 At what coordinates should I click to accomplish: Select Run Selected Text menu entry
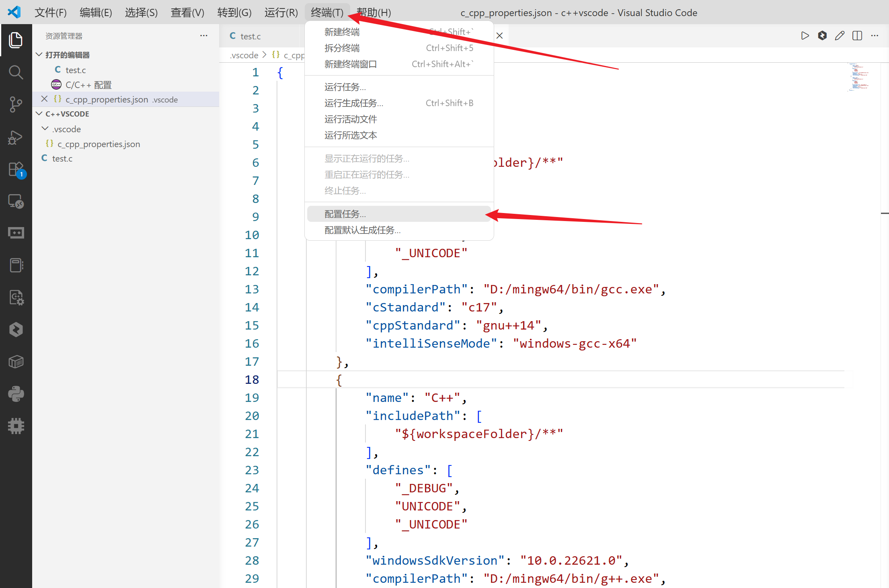point(399,135)
